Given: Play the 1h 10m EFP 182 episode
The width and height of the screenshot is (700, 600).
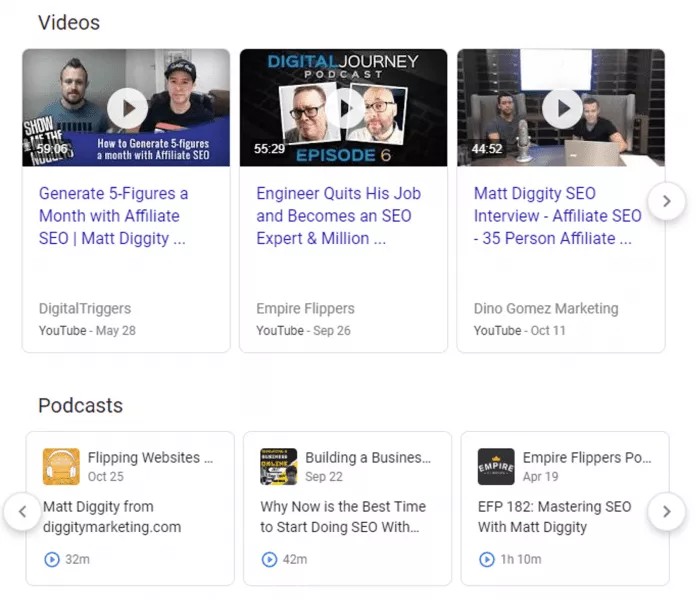Looking at the screenshot, I should pyautogui.click(x=487, y=559).
